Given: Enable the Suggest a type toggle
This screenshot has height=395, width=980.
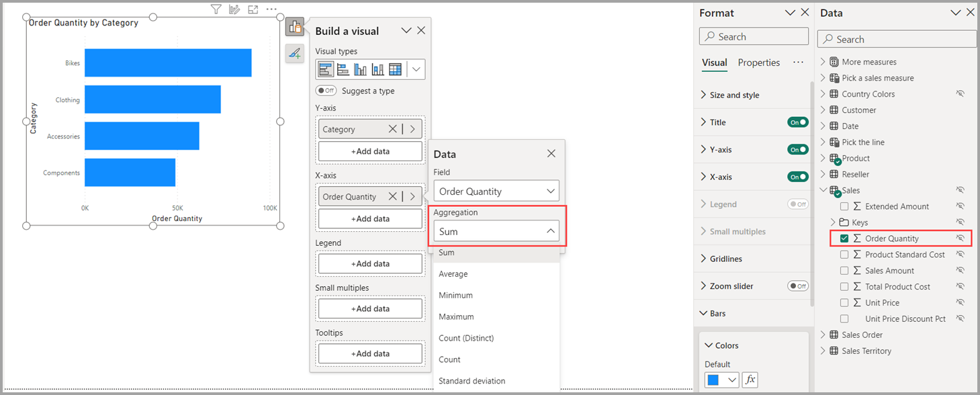Looking at the screenshot, I should (326, 90).
